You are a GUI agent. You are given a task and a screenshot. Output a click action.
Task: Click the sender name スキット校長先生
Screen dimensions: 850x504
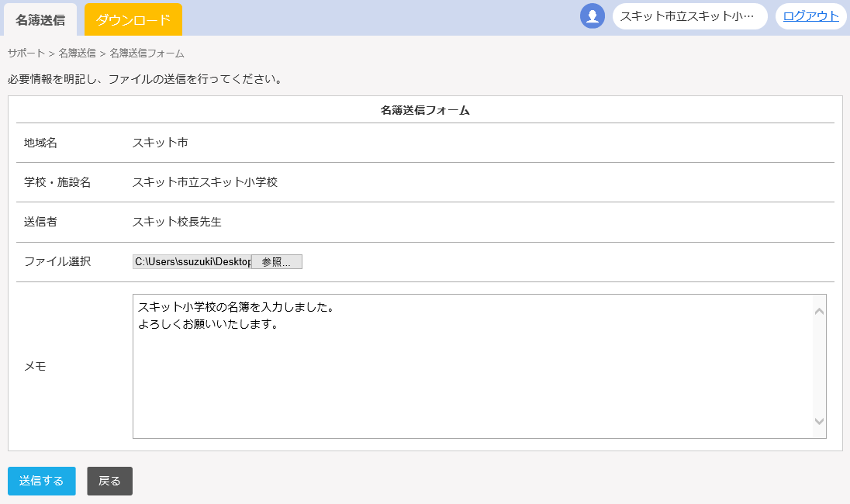click(177, 222)
